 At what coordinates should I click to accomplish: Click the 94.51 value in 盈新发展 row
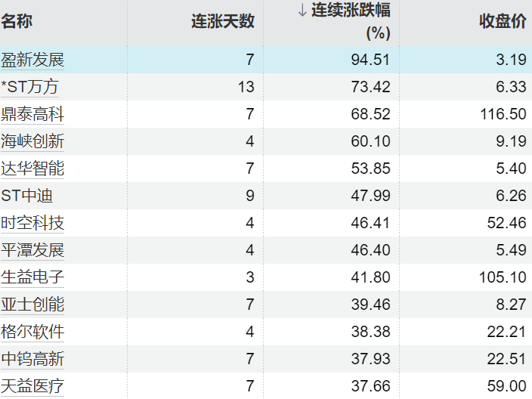[370, 60]
